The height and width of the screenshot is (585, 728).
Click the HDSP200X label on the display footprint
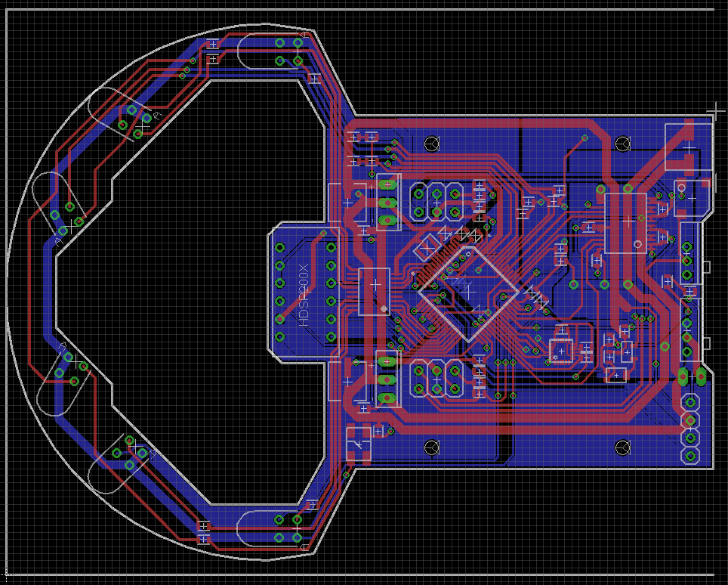point(303,295)
